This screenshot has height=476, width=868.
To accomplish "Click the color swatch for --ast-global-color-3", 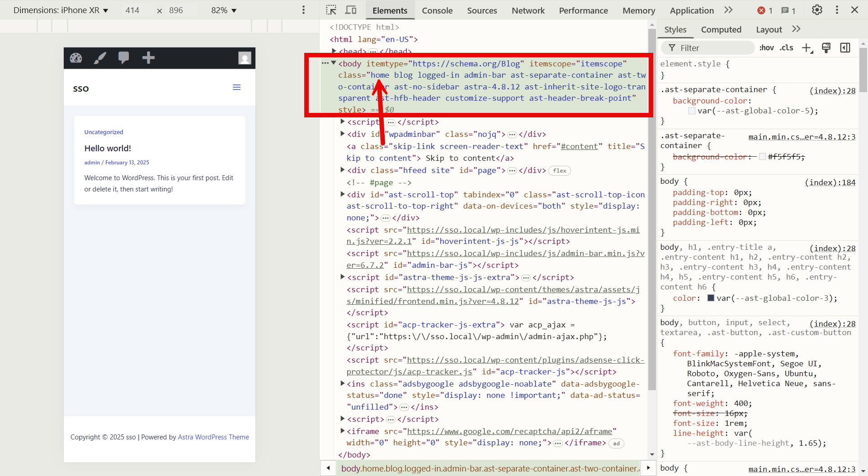I will point(711,298).
